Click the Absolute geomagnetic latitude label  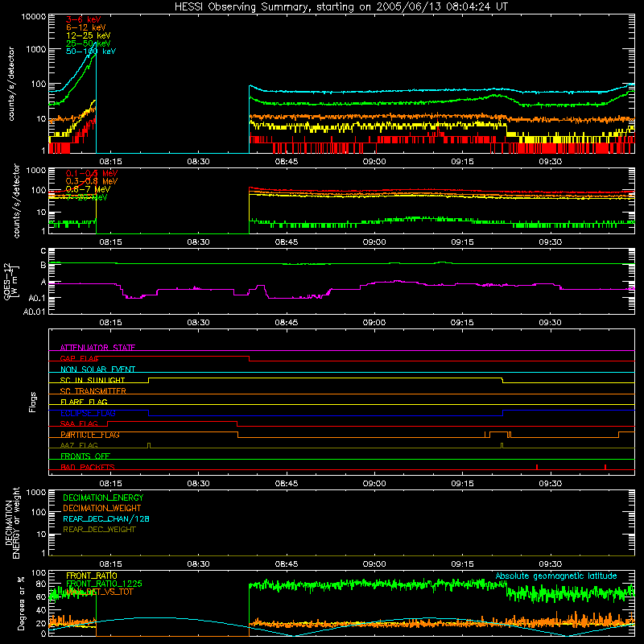click(556, 576)
